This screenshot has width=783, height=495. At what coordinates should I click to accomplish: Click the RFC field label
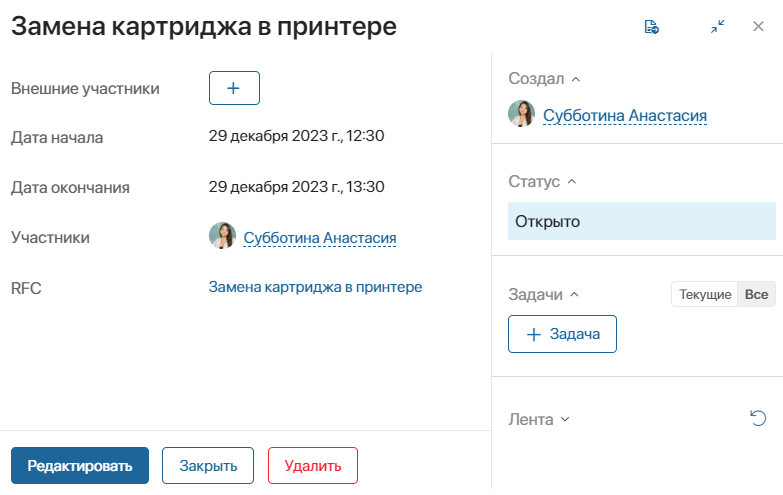26,288
